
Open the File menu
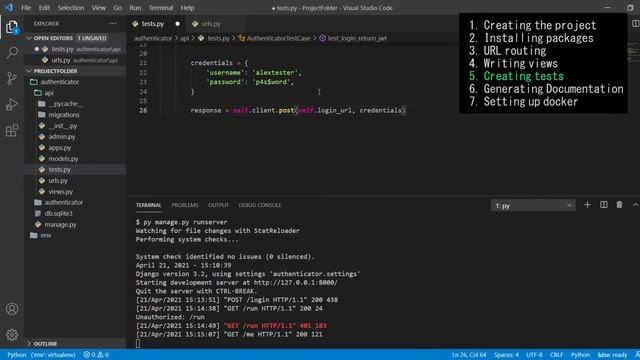pos(26,8)
